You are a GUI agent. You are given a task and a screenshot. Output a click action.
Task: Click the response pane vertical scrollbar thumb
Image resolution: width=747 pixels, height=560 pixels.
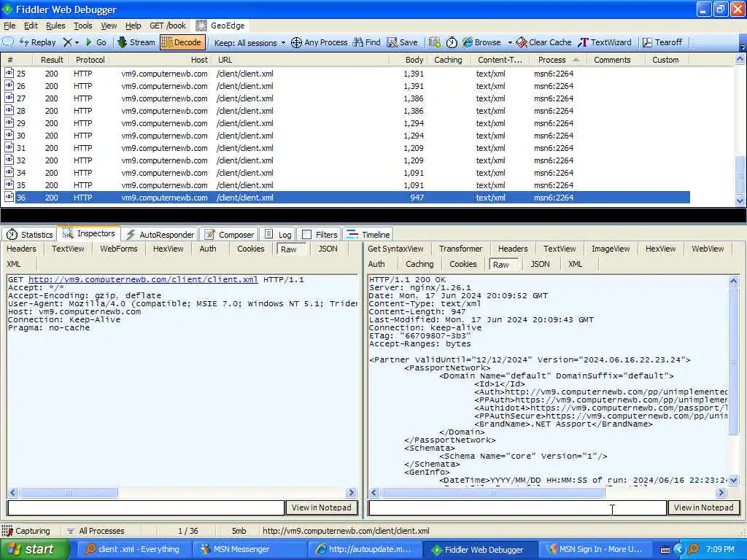coord(734,360)
